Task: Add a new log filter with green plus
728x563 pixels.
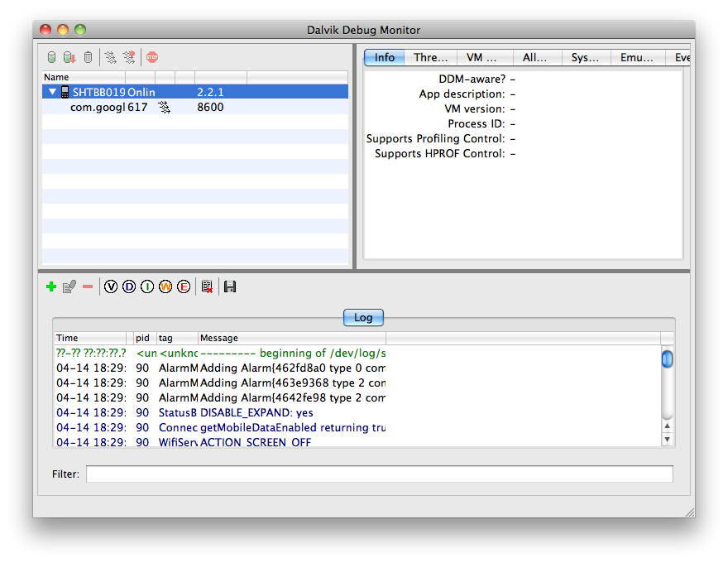Action: (51, 286)
